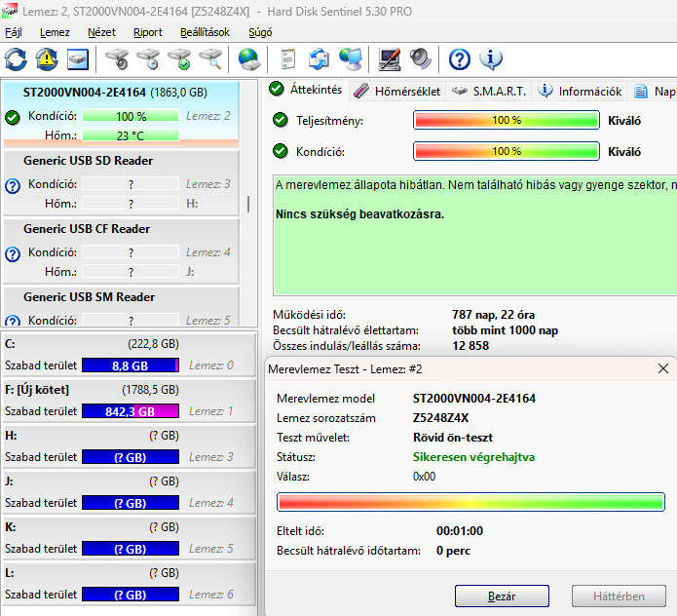The height and width of the screenshot is (616, 677).
Task: Click the report document toolbar icon
Action: (x=288, y=59)
